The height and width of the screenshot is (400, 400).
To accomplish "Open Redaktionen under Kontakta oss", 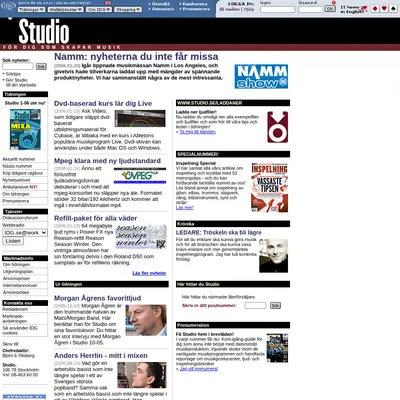I will (15, 309).
